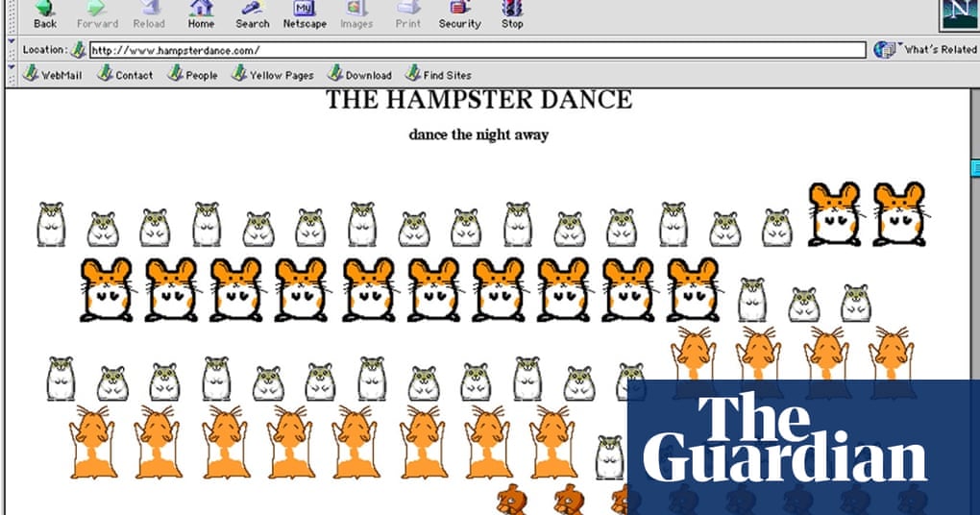Click the Images toolbar icon
980x515 pixels.
click(356, 8)
